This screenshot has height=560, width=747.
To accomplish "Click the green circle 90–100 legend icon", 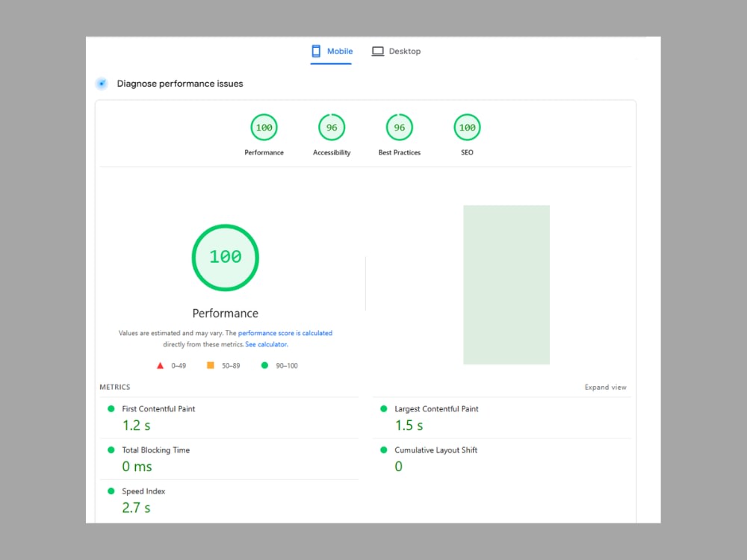I will [x=264, y=365].
